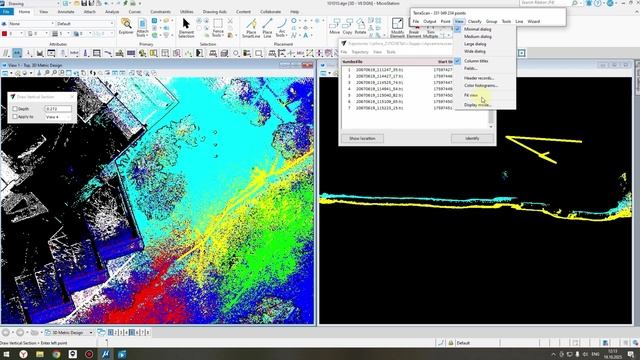Open the Attach Tools button
The height and width of the screenshot is (360, 640).
142,28
